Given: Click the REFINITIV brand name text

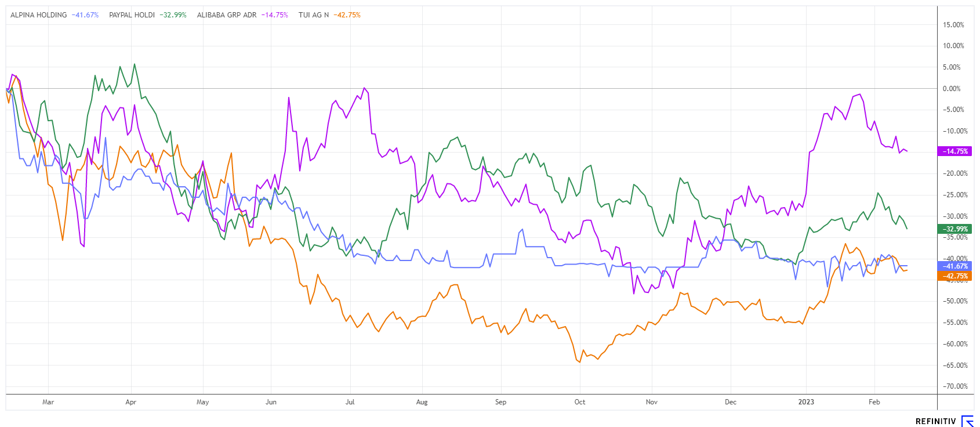Looking at the screenshot, I should point(935,421).
